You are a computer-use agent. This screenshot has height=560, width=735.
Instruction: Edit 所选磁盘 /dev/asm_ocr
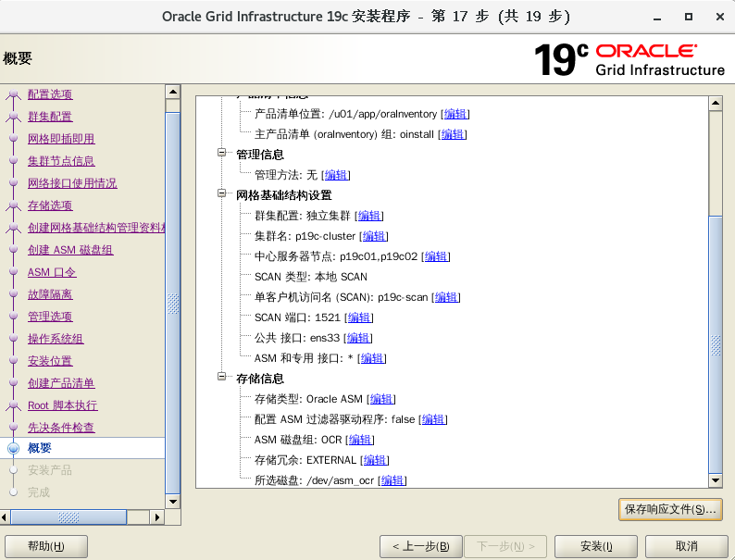click(392, 480)
